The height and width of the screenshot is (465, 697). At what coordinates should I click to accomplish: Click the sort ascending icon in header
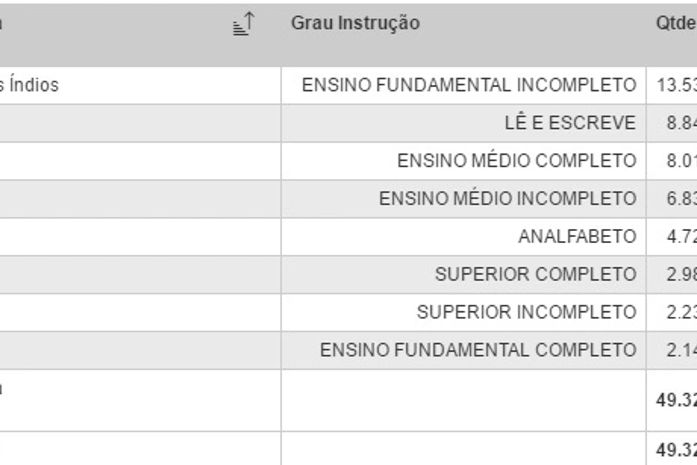(x=243, y=26)
